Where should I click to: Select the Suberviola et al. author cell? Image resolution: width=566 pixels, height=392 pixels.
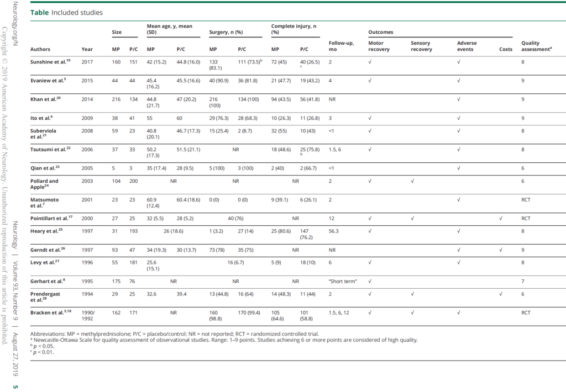coord(43,134)
